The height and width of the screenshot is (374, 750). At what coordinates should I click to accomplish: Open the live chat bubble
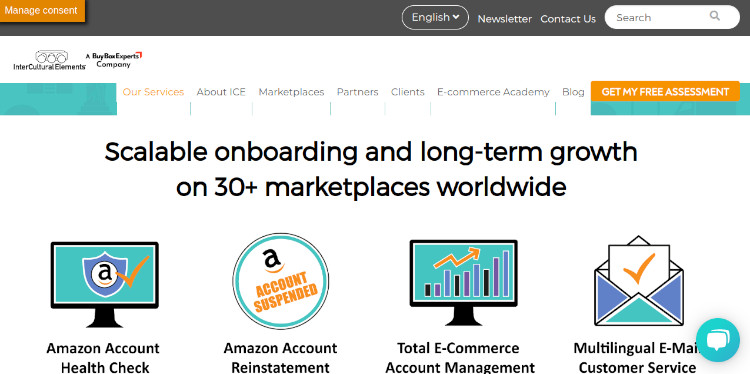717,340
